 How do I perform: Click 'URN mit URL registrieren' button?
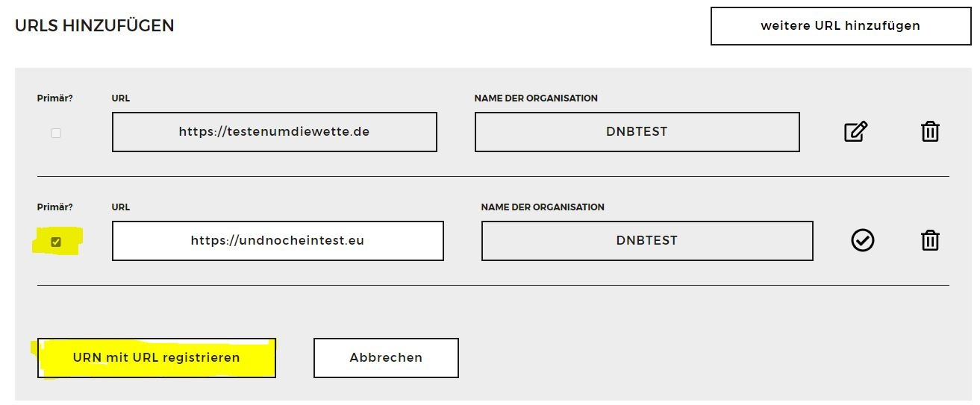point(157,358)
